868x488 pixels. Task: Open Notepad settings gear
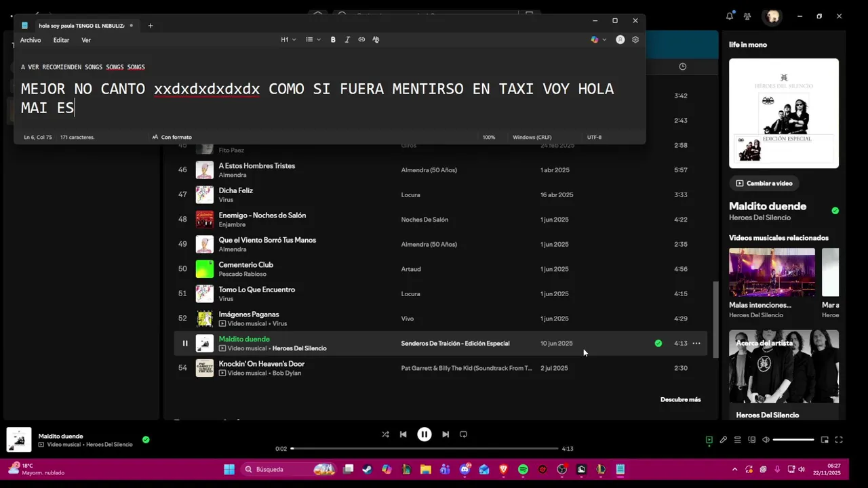click(x=635, y=40)
